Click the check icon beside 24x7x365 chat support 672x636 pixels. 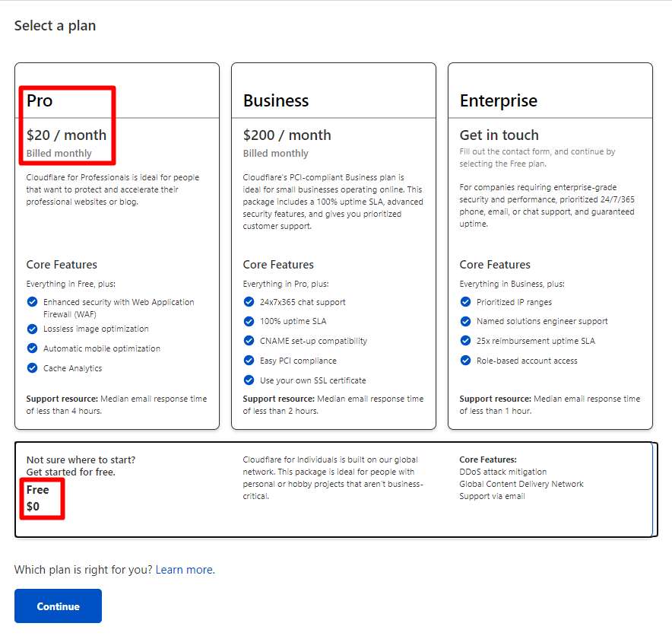(x=249, y=302)
